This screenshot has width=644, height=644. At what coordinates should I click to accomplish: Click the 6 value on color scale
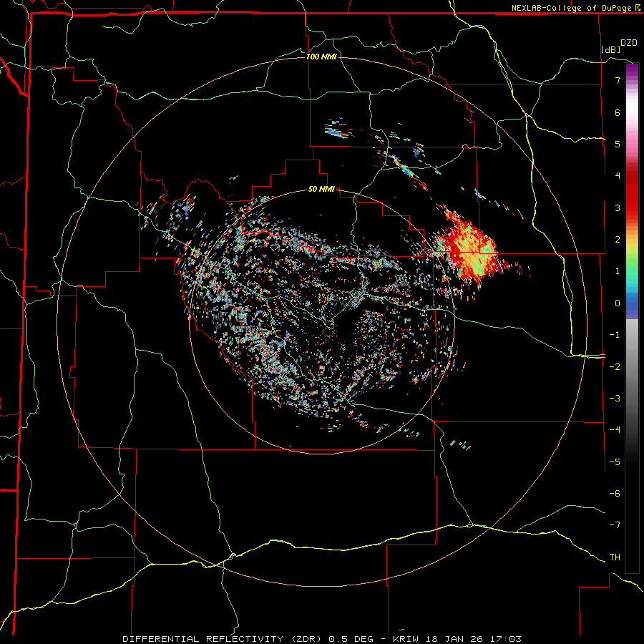point(618,112)
